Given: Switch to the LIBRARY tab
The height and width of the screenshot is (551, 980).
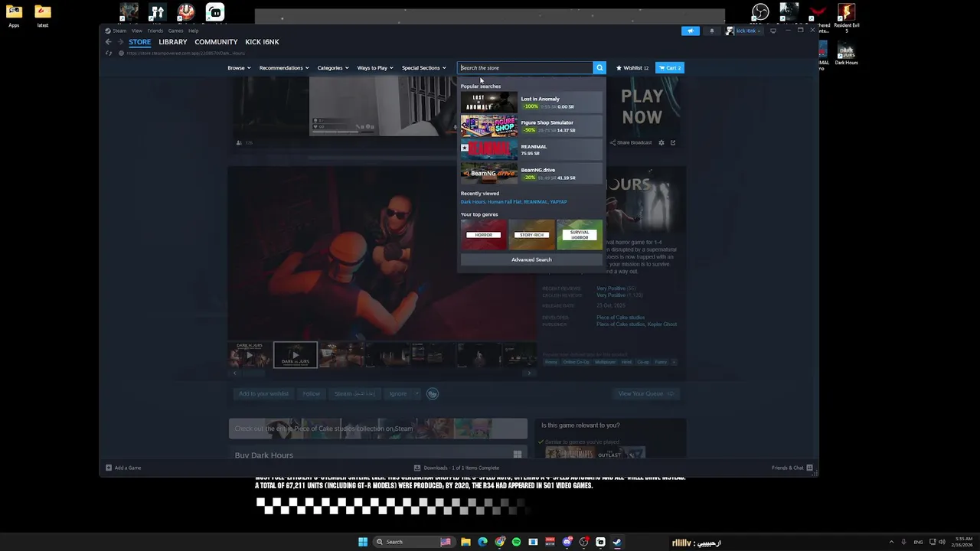Looking at the screenshot, I should [173, 42].
